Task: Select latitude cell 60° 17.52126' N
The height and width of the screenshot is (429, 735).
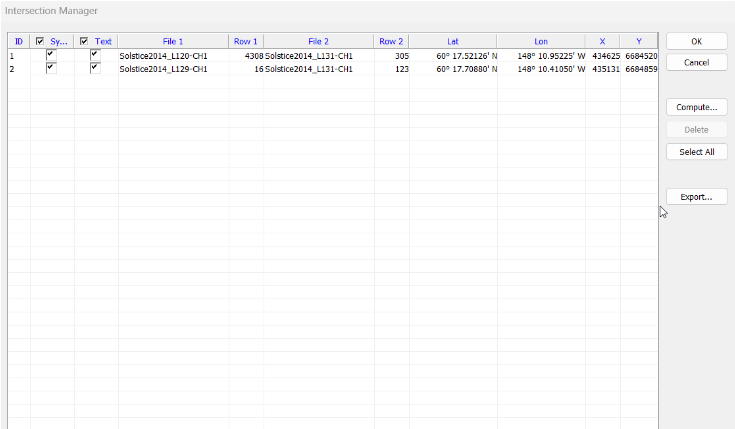Action: pos(453,56)
